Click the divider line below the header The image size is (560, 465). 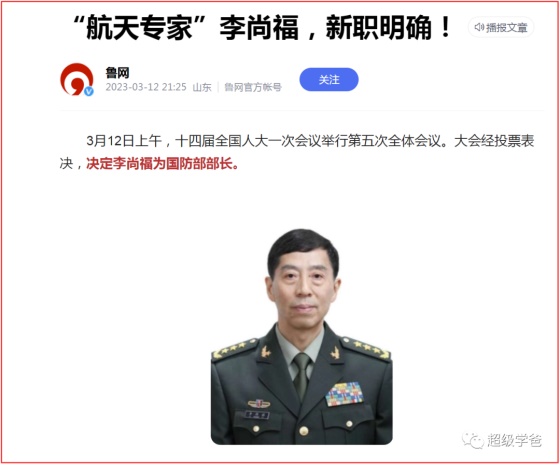302,110
